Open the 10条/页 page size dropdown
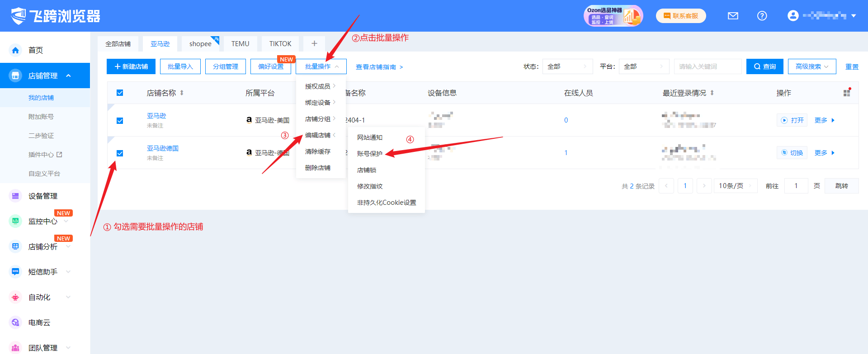The image size is (868, 354). coord(736,186)
